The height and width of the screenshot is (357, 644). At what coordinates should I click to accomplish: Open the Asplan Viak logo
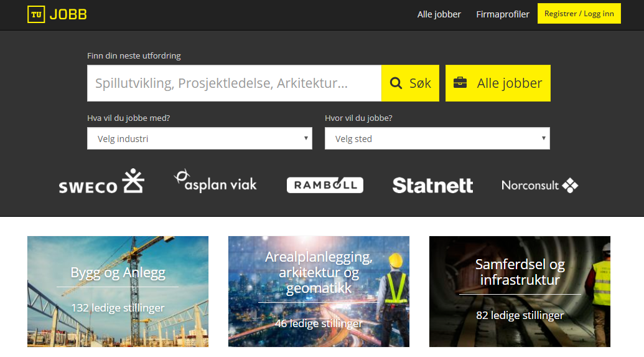pyautogui.click(x=216, y=181)
